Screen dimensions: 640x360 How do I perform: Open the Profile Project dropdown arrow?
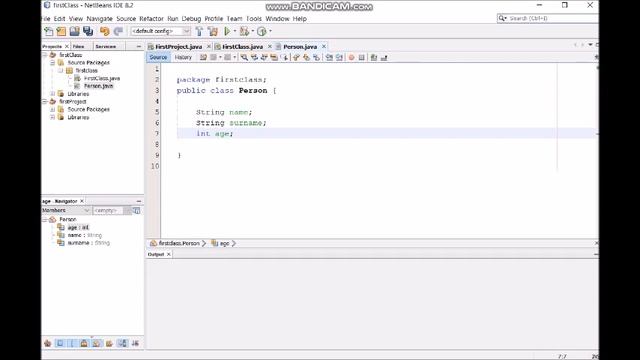[x=270, y=31]
